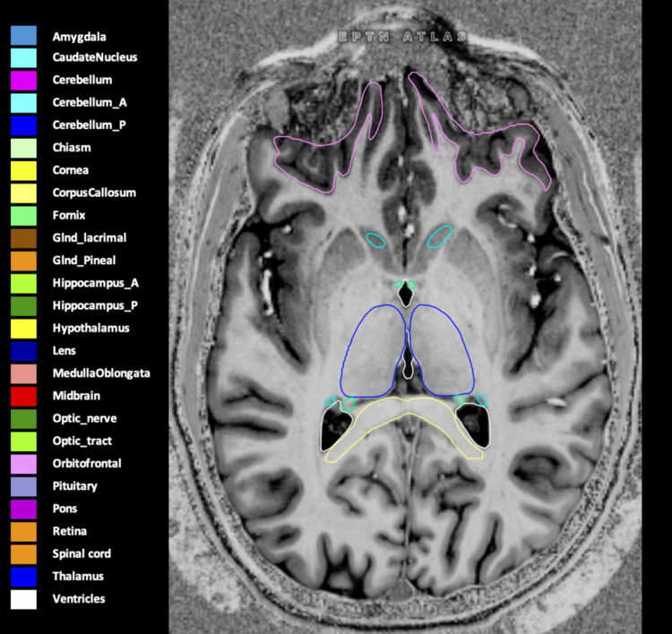Select the Pituitary legend label
This screenshot has width=672, height=634.
click(x=74, y=486)
